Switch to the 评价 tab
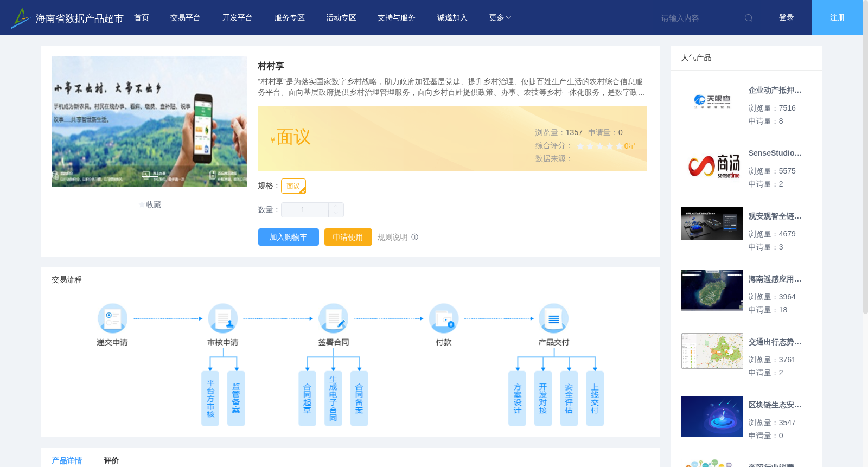Screen dimensions: 868x467 pyautogui.click(x=111, y=460)
